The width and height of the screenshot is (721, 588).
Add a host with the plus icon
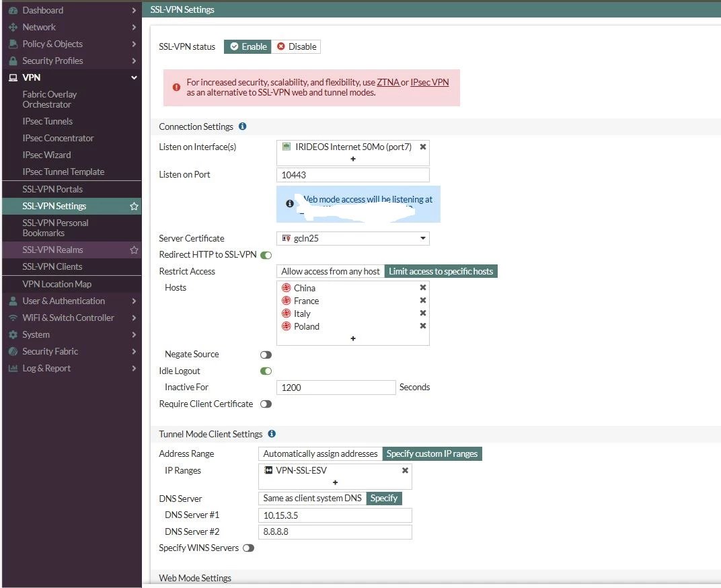pyautogui.click(x=353, y=338)
